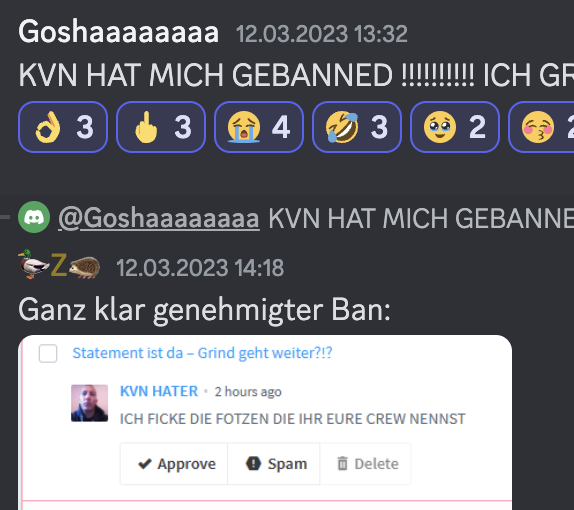Jump to replied message preview text
Image resolution: width=574 pixels, height=510 pixels.
point(421,219)
